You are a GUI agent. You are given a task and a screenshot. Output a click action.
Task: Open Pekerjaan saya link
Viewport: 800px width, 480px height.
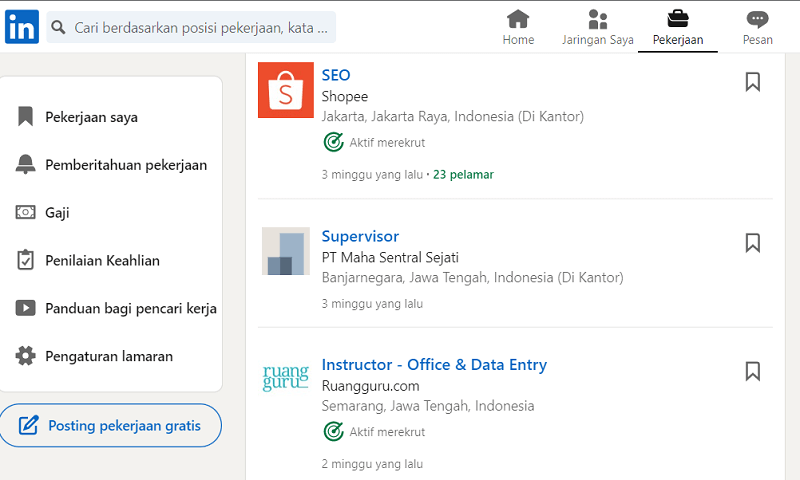click(91, 117)
